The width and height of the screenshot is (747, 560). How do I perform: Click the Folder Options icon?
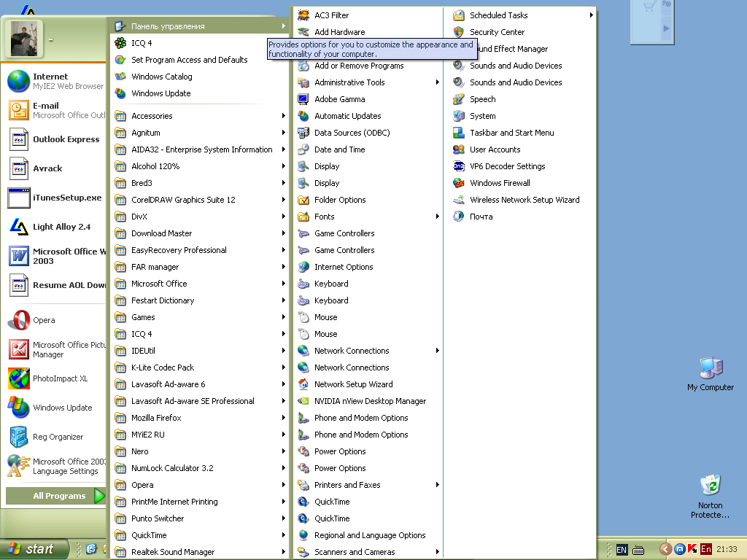tap(303, 200)
